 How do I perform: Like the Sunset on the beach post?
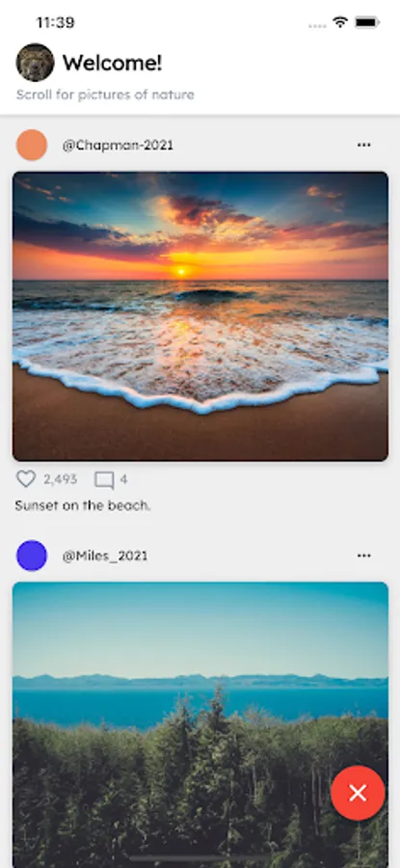[x=25, y=478]
